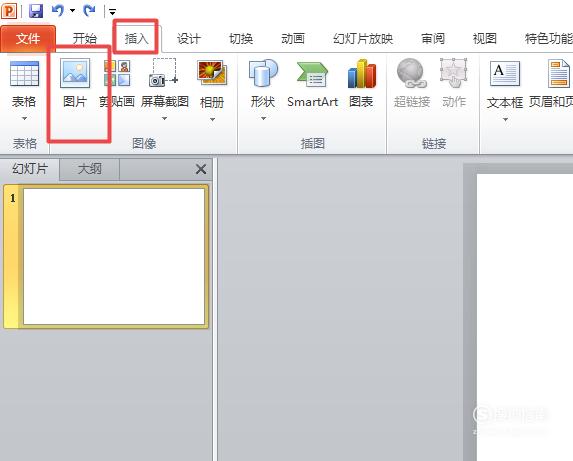The height and width of the screenshot is (461, 573).
Task: Click the 相册 photo album icon
Action: (x=212, y=73)
